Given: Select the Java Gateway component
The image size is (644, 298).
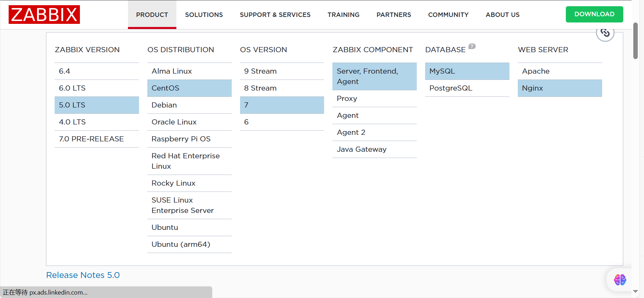Looking at the screenshot, I should coord(375,149).
